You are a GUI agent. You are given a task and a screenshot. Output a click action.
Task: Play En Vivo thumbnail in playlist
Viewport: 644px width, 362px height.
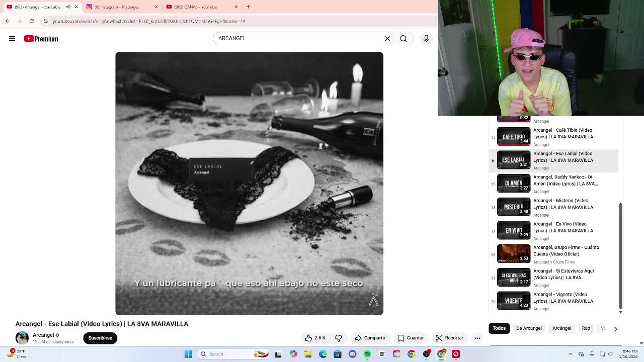(x=514, y=230)
